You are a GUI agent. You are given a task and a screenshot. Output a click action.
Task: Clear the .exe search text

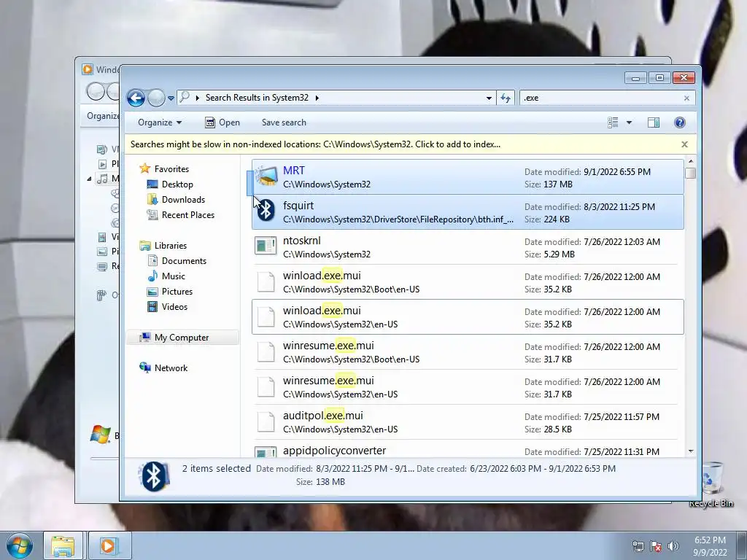tap(686, 98)
